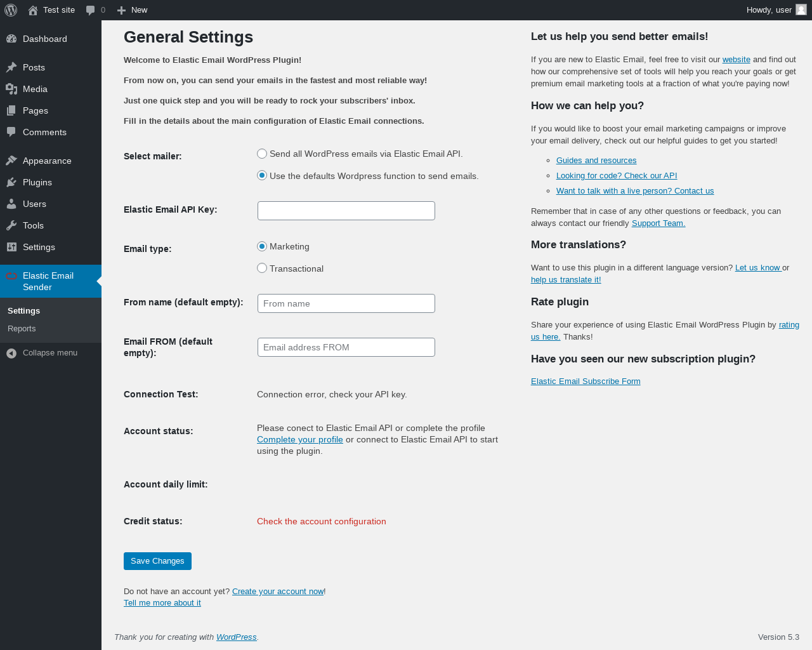Click the WordPress logo icon
812x650 pixels.
pyautogui.click(x=11, y=10)
